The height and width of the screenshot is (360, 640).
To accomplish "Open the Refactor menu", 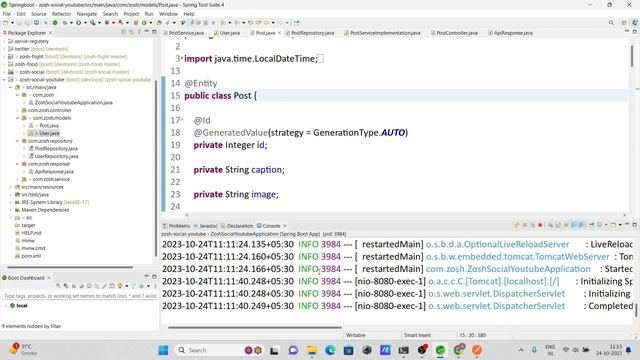I will 62,14.
